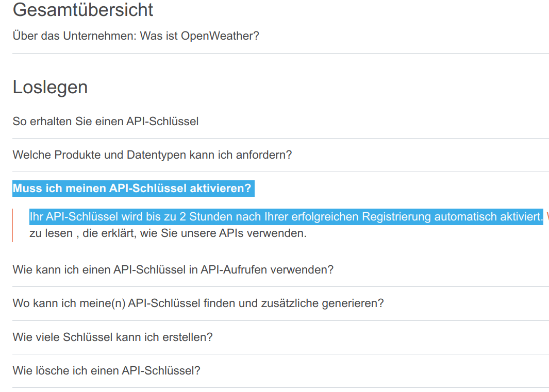Open "Wie lösche ich einen API-Schlüssel?" question
Viewport: 549px width, 392px height.
tap(106, 370)
